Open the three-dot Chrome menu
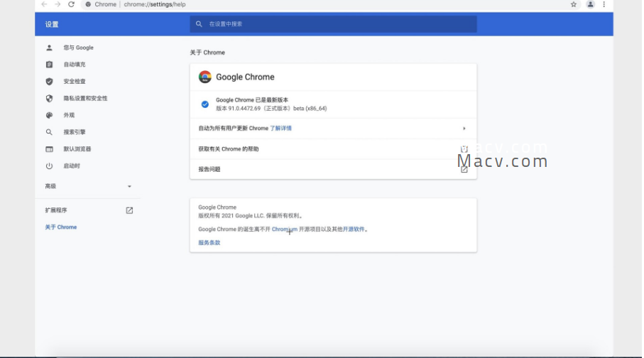 coord(604,4)
